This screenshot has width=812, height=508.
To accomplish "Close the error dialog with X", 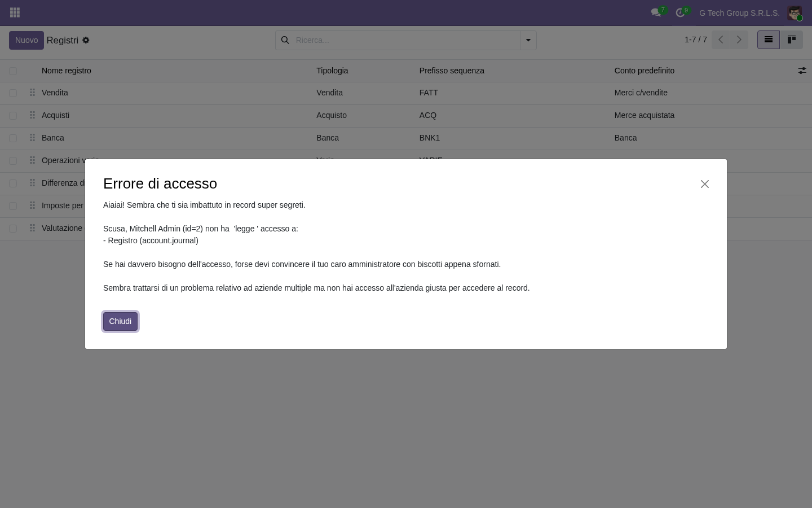I will click(705, 184).
